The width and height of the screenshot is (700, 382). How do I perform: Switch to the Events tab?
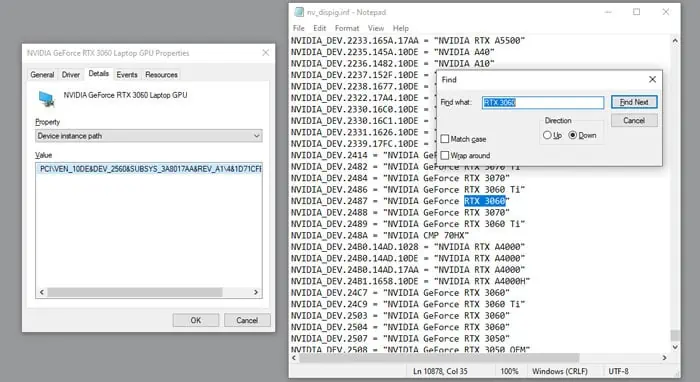tap(127, 75)
